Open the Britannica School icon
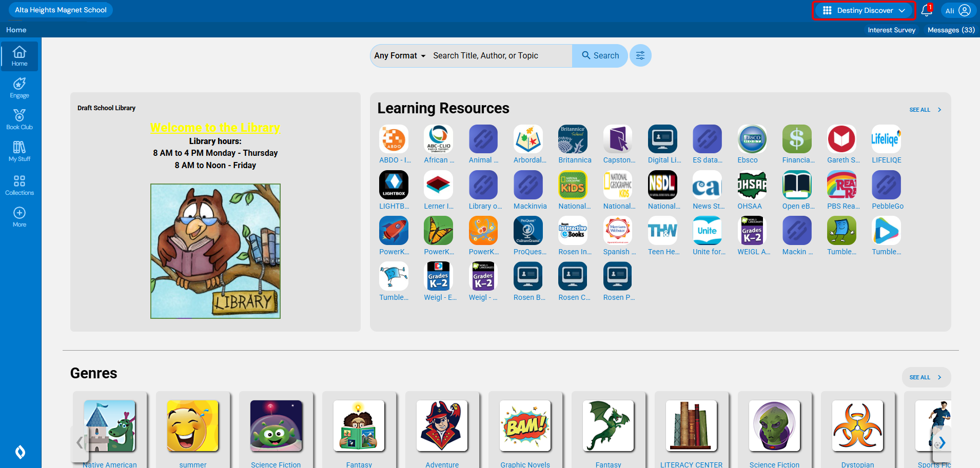980x468 pixels. (573, 139)
